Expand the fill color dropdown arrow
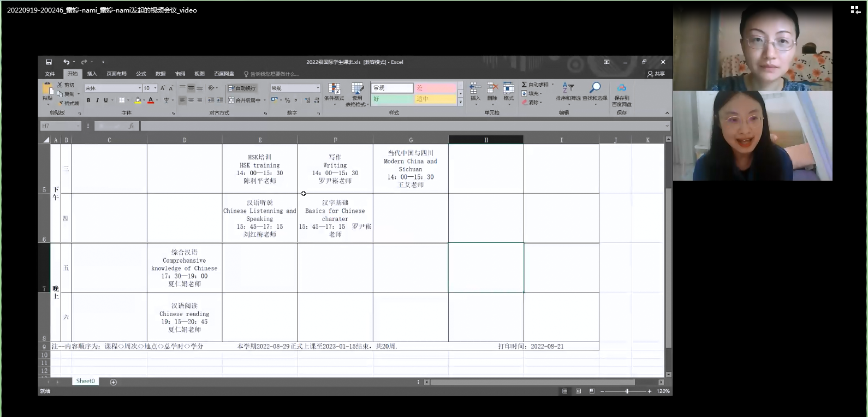The height and width of the screenshot is (417, 868). (x=144, y=100)
